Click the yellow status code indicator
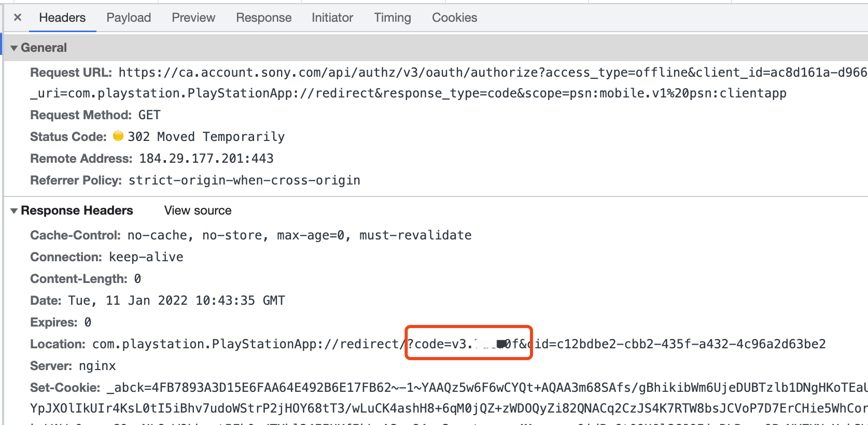The image size is (868, 425). pyautogui.click(x=118, y=136)
